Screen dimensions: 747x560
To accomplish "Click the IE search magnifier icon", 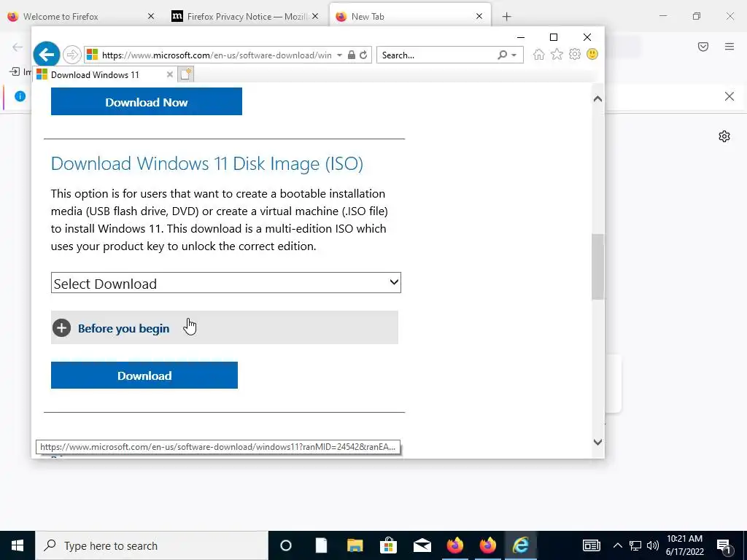I will click(x=502, y=55).
